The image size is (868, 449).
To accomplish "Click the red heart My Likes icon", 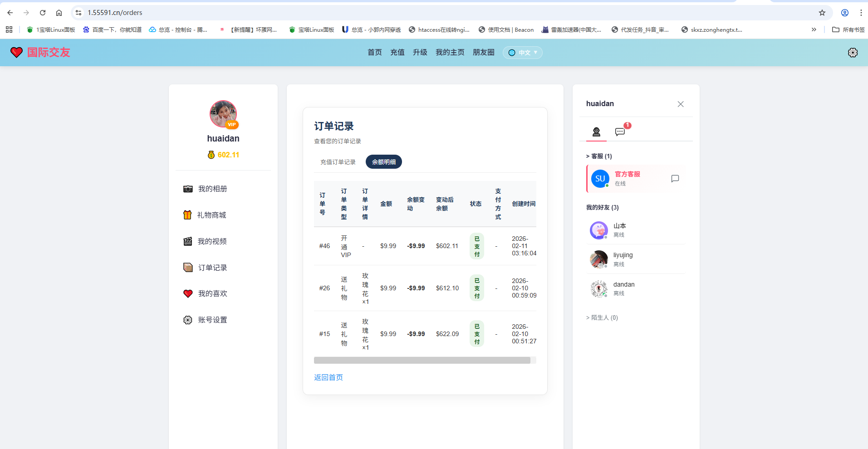I will point(188,293).
